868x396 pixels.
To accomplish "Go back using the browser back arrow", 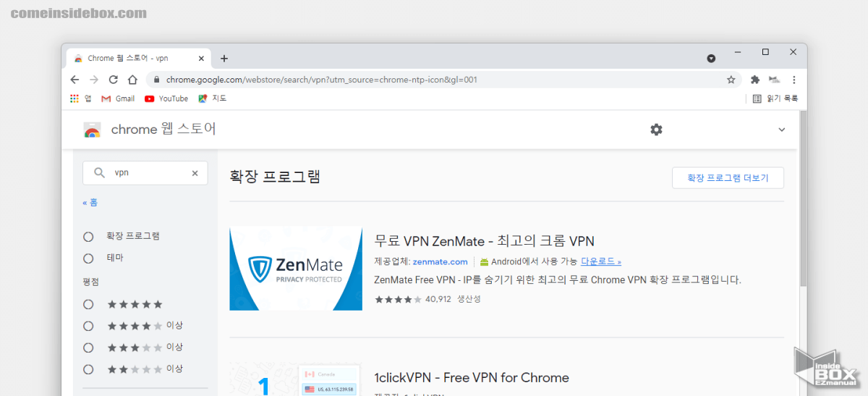I will point(75,80).
